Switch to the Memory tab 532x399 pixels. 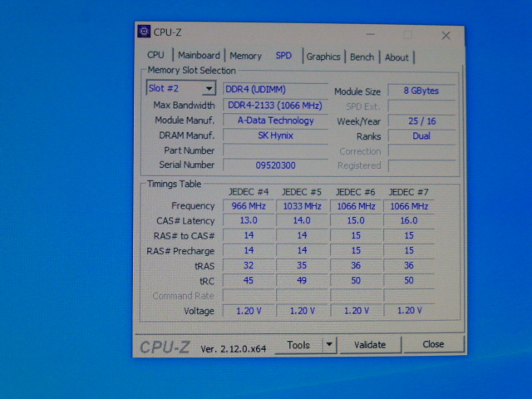[246, 56]
